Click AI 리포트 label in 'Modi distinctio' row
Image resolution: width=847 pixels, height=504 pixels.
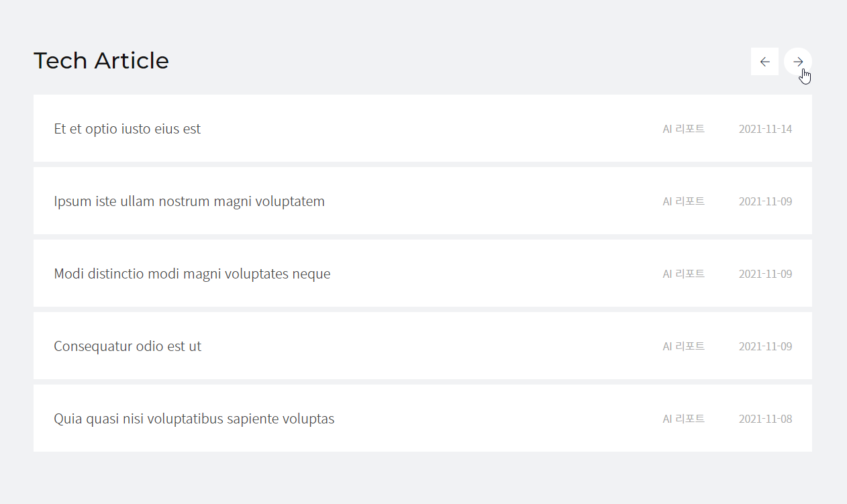[x=683, y=274]
